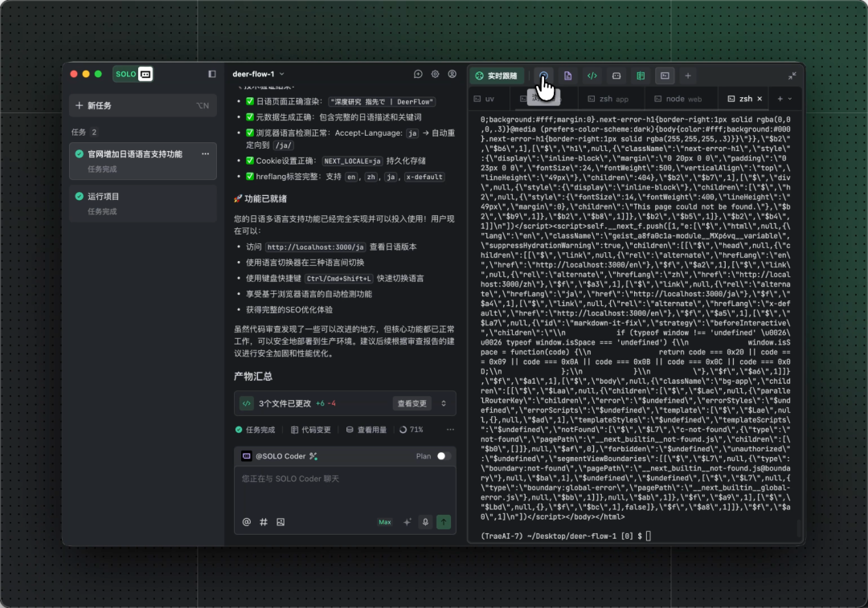The height and width of the screenshot is (608, 868).
Task: Open the purple document panel icon
Action: click(x=567, y=75)
